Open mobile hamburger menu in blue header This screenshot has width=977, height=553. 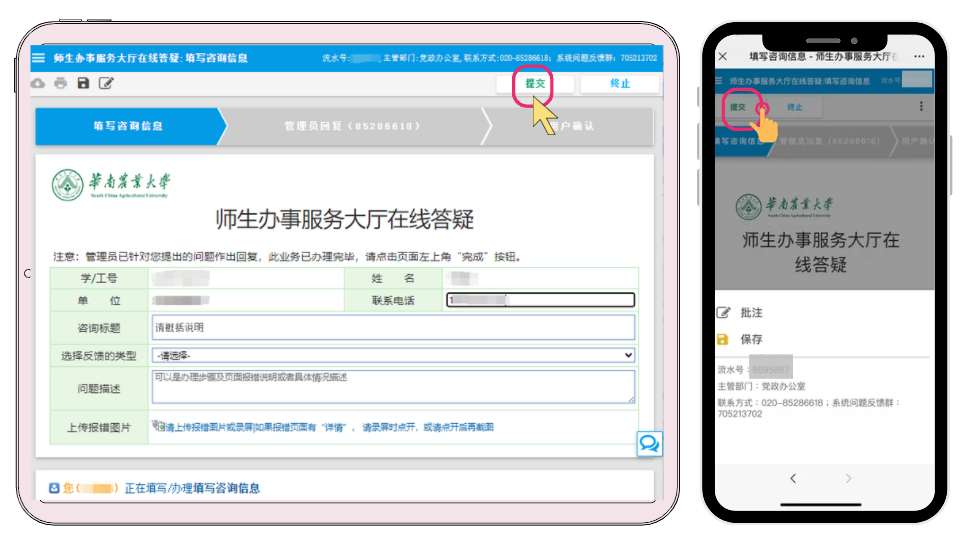pyautogui.click(x=721, y=80)
